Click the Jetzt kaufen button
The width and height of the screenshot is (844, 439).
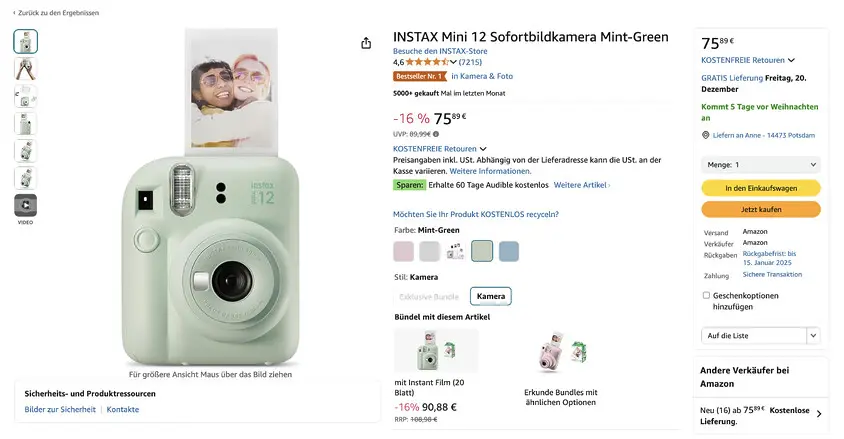tap(761, 209)
